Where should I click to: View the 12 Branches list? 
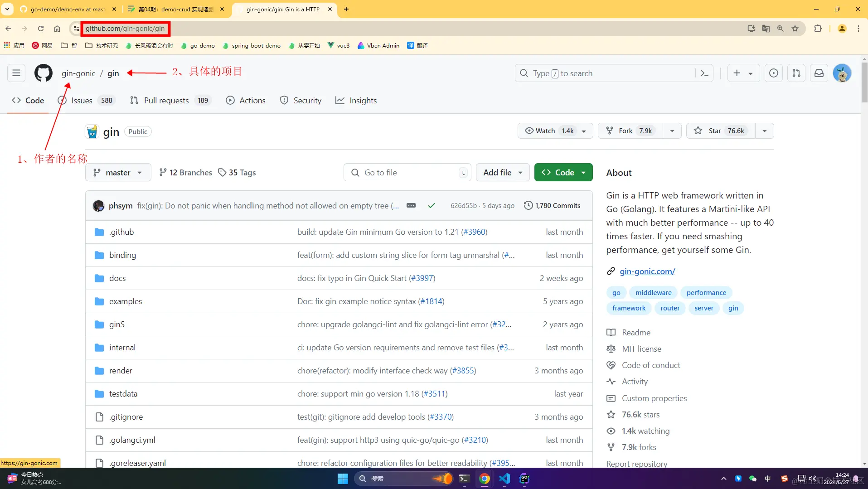[185, 173]
